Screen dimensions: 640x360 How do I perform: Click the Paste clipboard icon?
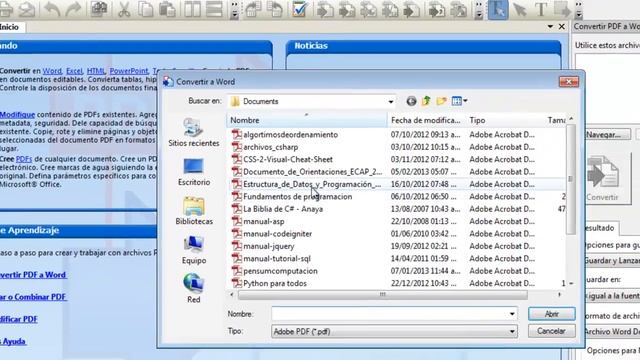click(167, 9)
